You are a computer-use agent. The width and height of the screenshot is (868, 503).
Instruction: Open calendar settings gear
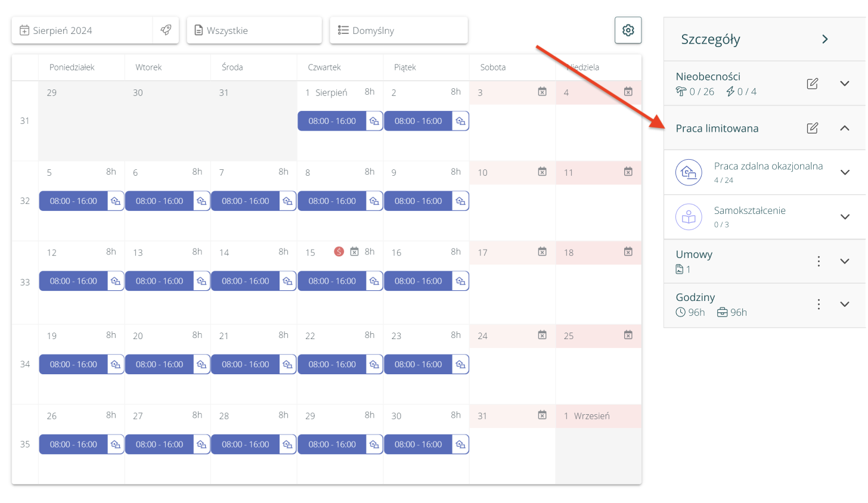coord(628,30)
